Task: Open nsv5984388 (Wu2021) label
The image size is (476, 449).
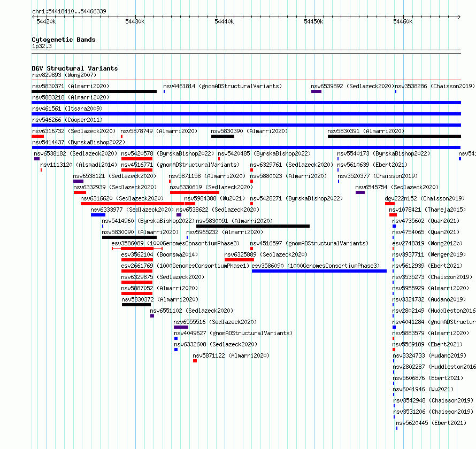Action: tap(214, 198)
